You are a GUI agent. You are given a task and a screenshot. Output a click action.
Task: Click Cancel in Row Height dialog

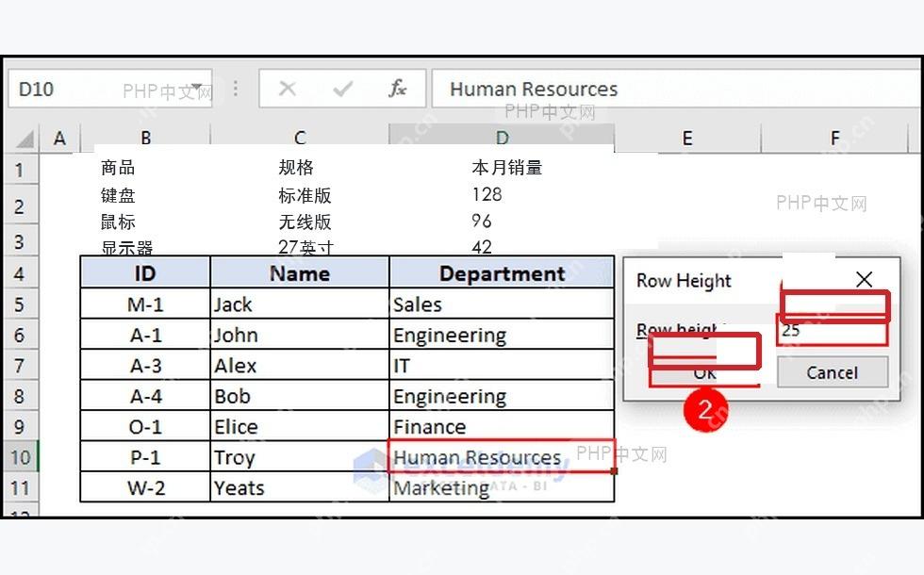click(832, 372)
